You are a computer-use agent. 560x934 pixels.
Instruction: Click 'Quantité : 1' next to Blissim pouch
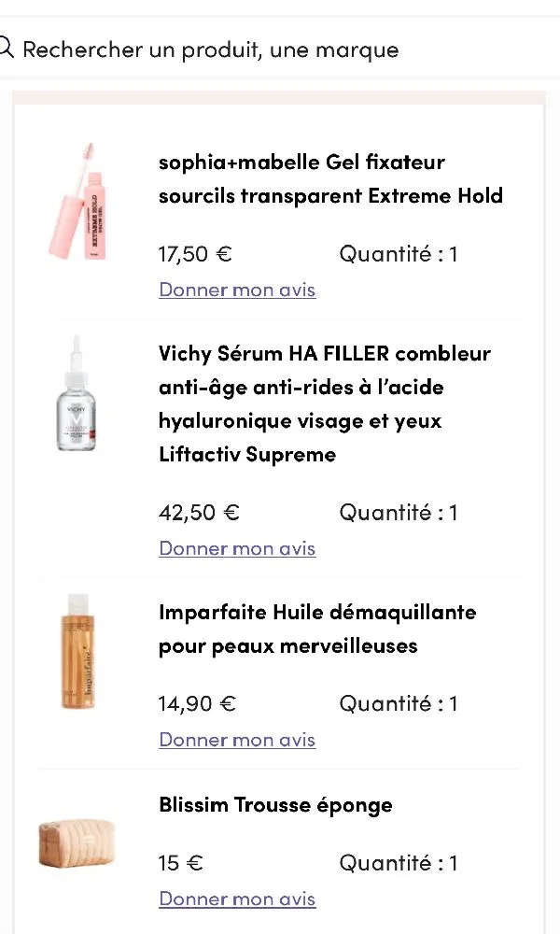click(399, 863)
